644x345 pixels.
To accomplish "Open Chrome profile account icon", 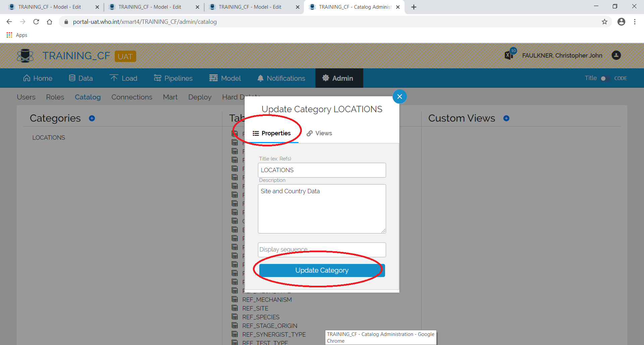I will click(621, 22).
